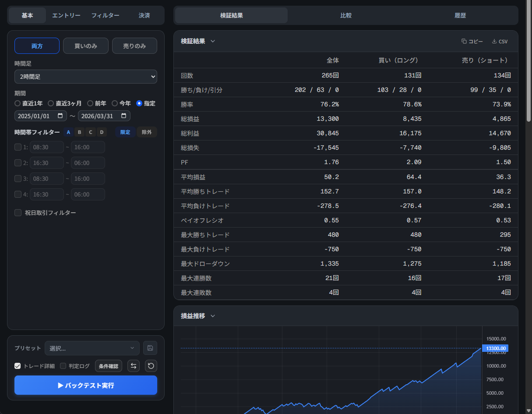Screen dimensions: 532x414
Task: Click the ペイオフレシオ row label
Action: tap(202, 220)
